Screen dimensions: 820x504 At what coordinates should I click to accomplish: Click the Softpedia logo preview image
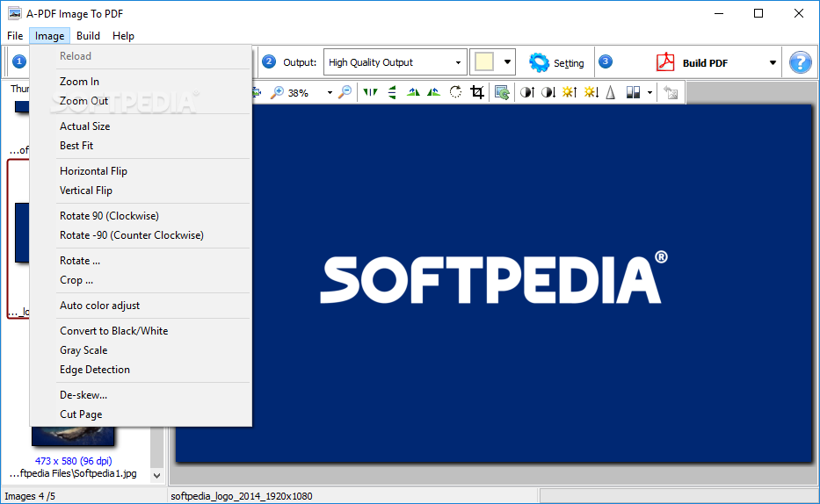pyautogui.click(x=494, y=284)
